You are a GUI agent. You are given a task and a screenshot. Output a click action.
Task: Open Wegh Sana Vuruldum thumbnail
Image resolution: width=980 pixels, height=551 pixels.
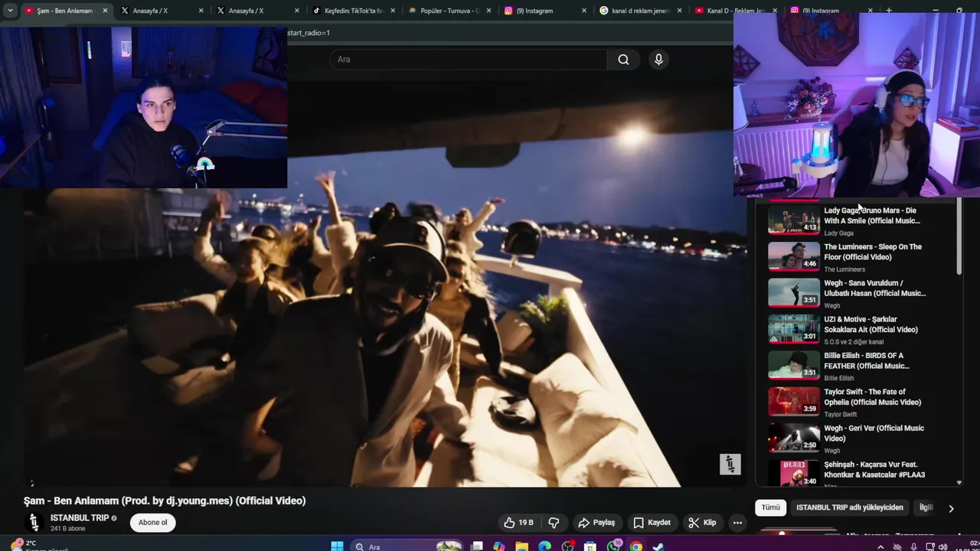click(794, 293)
